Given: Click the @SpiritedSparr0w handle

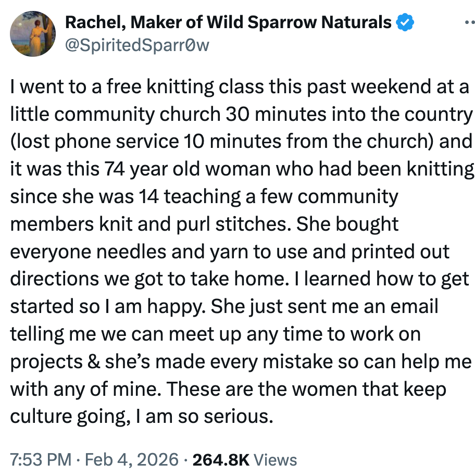Looking at the screenshot, I should pos(136,45).
